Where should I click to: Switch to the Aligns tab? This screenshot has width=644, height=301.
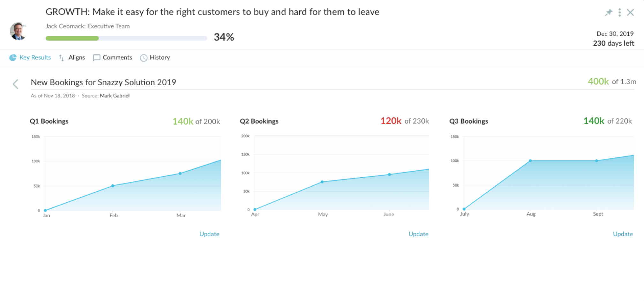pos(77,58)
